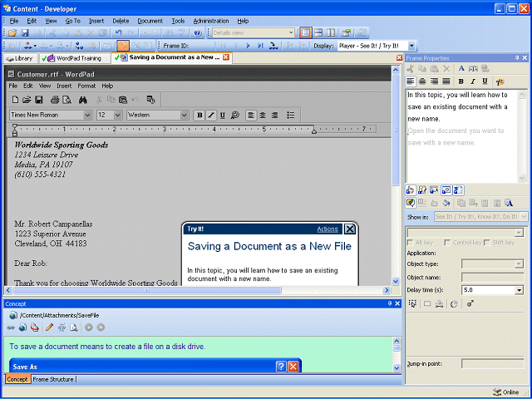The image size is (532, 399).
Task: Open Help via the blue question mark icon
Action: (x=198, y=33)
